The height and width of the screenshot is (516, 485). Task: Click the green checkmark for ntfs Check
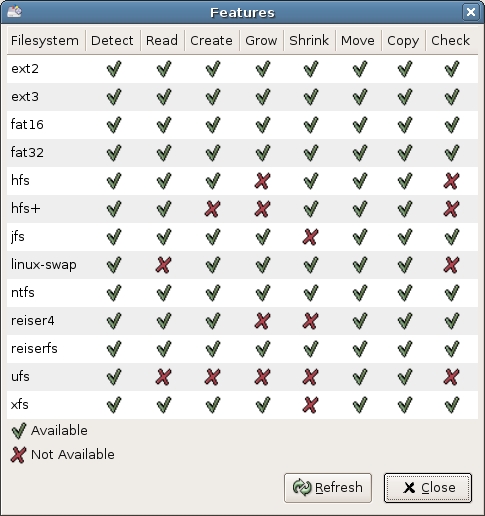452,293
